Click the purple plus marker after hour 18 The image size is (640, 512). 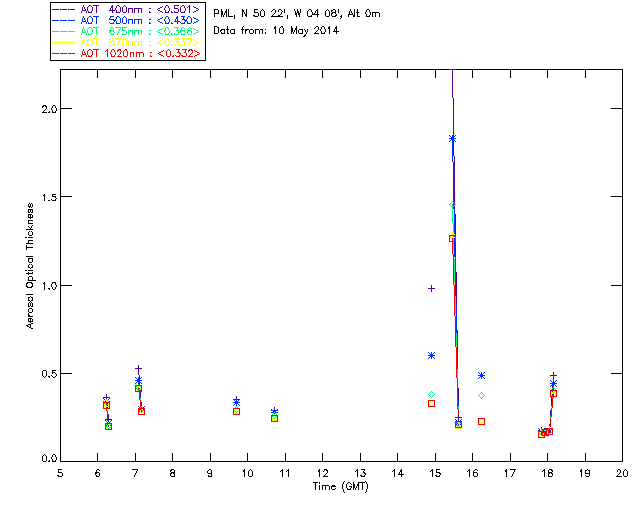coord(553,375)
